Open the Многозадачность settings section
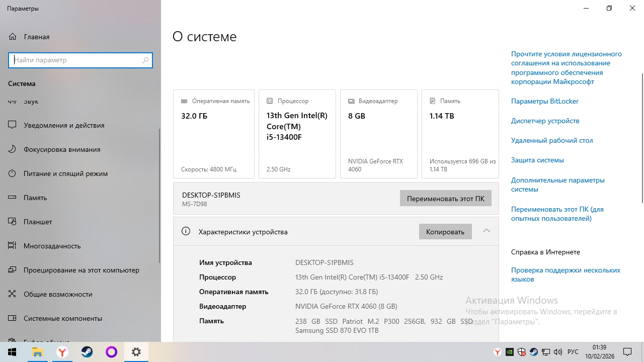The width and height of the screenshot is (644, 362). pos(80,246)
